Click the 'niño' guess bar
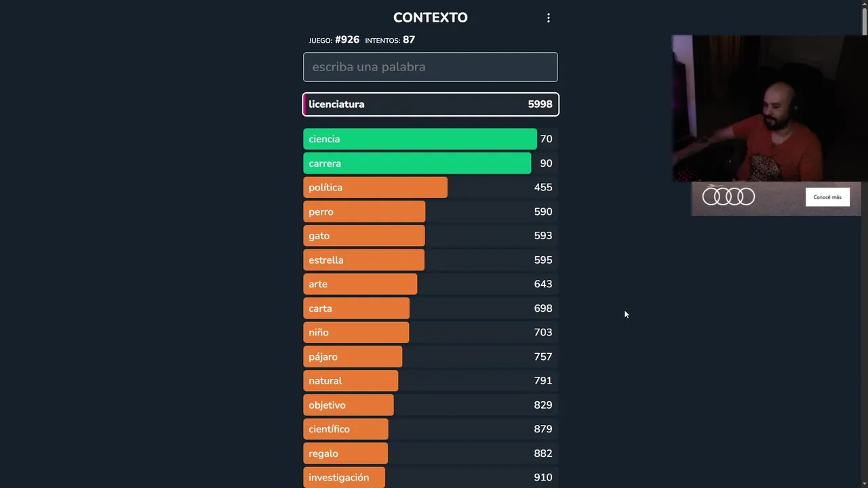Image resolution: width=868 pixels, height=488 pixels. (356, 333)
